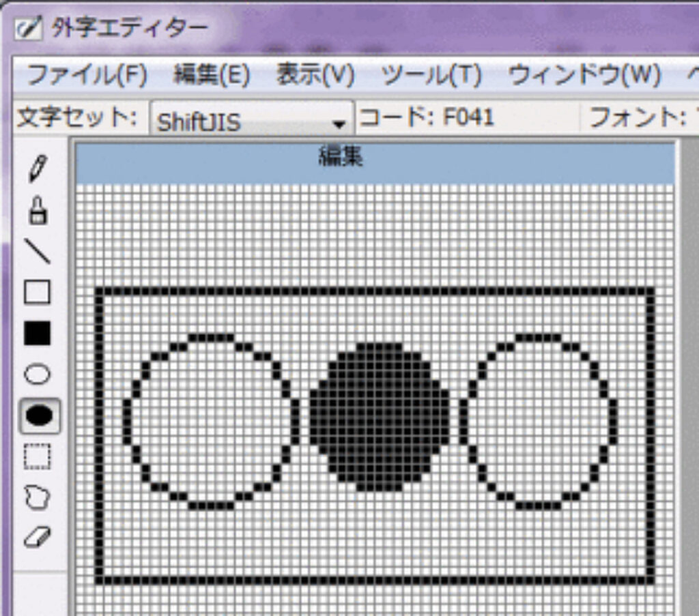699x616 pixels.
Task: Open the ツール(T) menu
Action: click(431, 74)
